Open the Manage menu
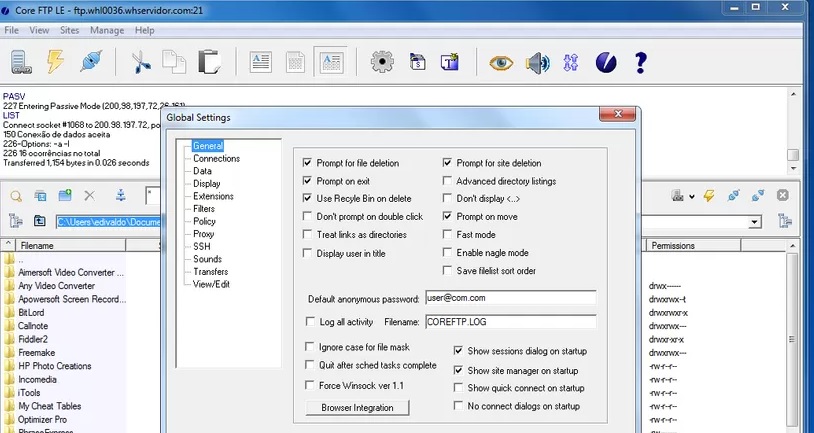This screenshot has height=433, width=814. pyautogui.click(x=107, y=30)
